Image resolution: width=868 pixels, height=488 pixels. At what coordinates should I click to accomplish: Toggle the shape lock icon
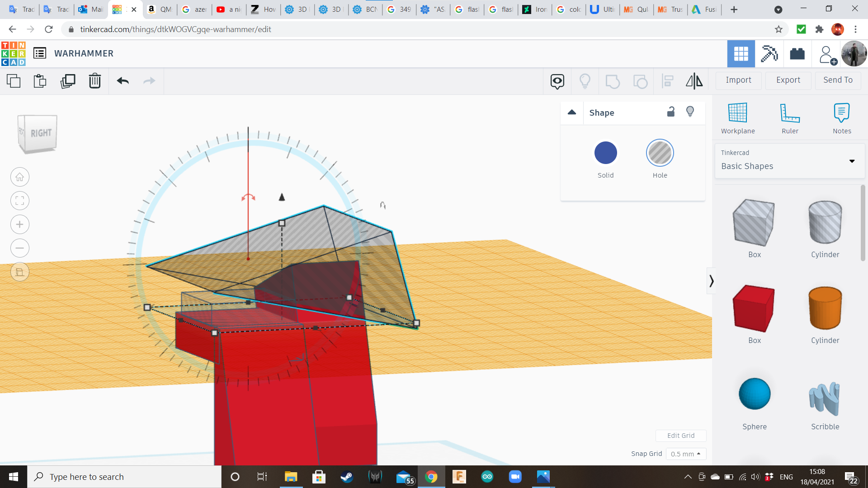(671, 112)
